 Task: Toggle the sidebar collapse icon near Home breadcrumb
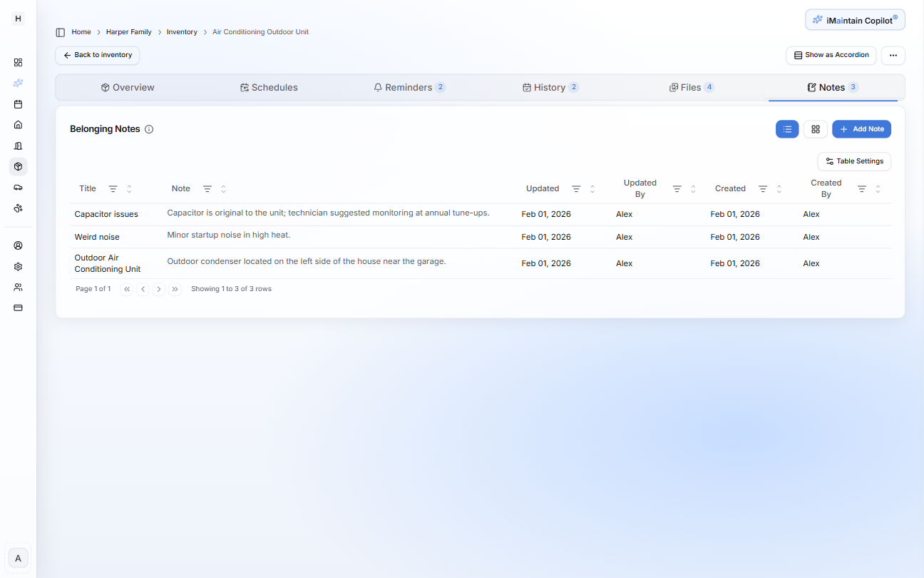pyautogui.click(x=59, y=31)
